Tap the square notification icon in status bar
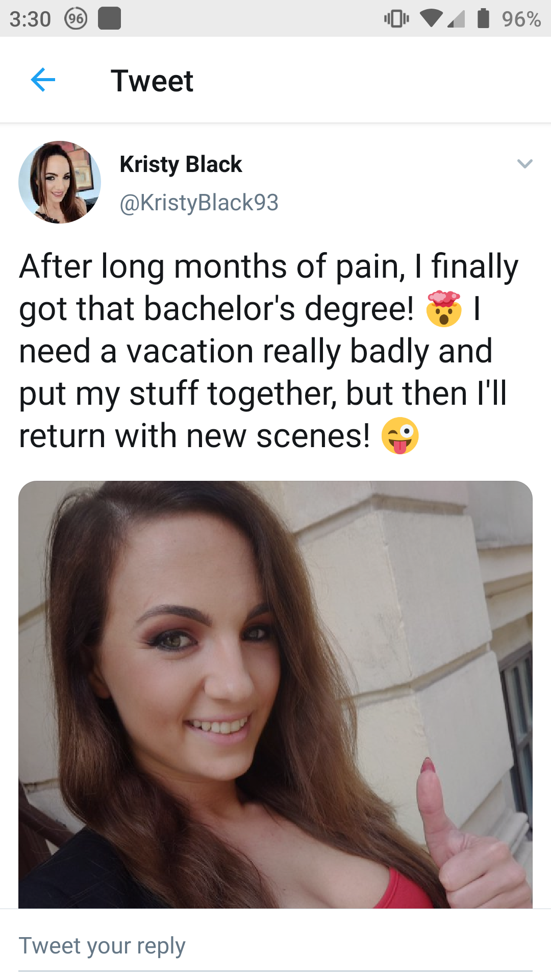 coord(109,19)
